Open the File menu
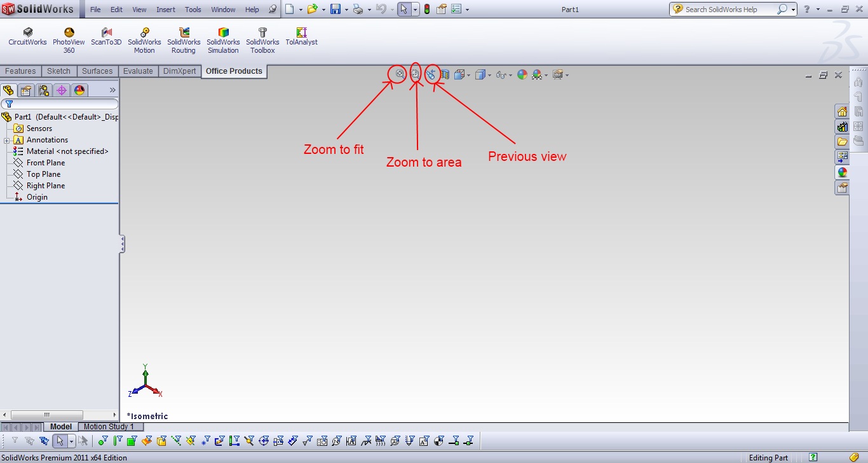The height and width of the screenshot is (463, 868). (95, 10)
